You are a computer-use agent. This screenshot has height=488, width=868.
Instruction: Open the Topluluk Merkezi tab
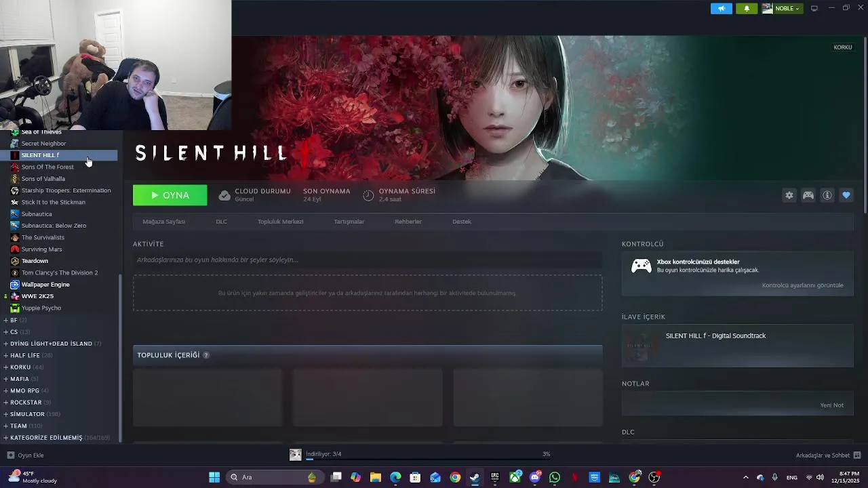tap(280, 222)
